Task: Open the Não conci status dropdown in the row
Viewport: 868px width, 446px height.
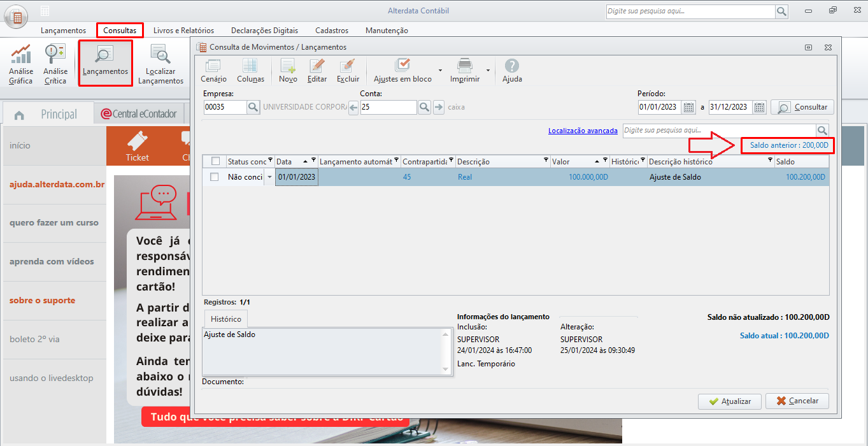Action: tap(269, 177)
